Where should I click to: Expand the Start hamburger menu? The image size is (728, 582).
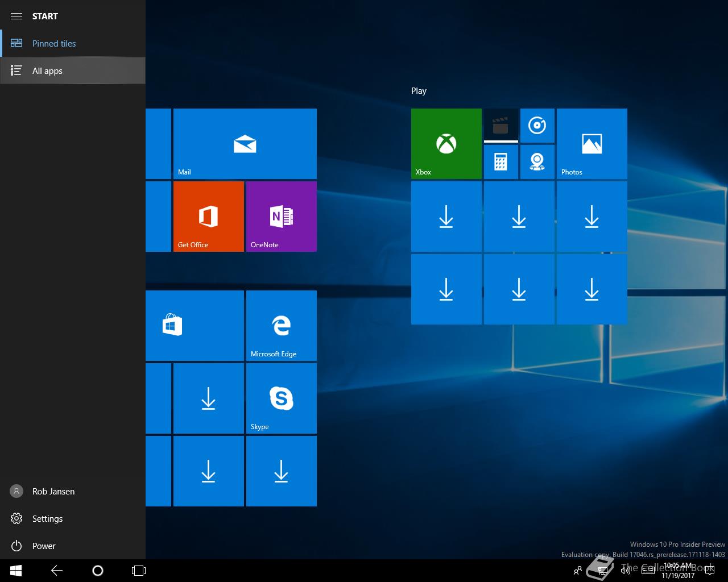point(16,16)
